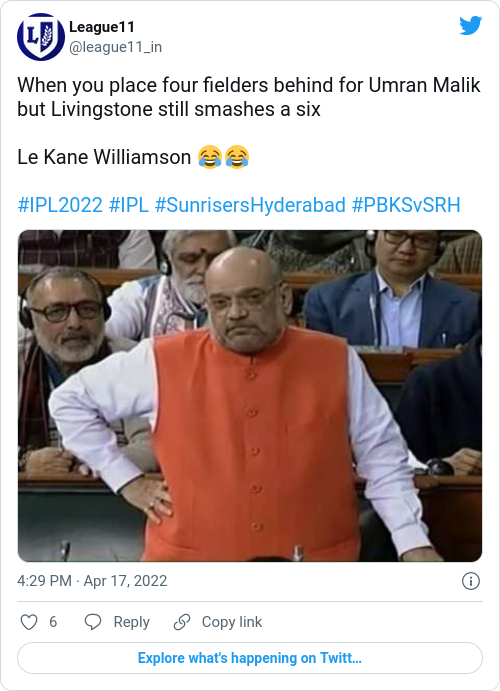Open the tweet info circle icon
The width and height of the screenshot is (500, 691).
coord(470,581)
